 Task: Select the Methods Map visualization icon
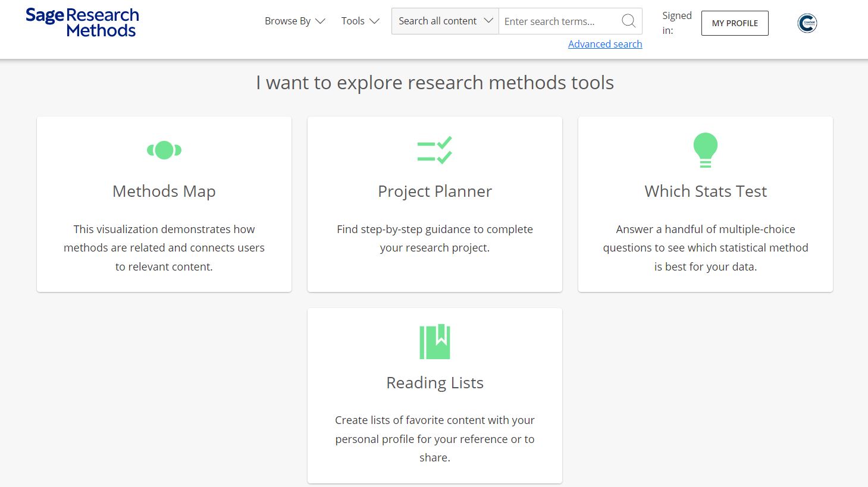click(x=164, y=150)
